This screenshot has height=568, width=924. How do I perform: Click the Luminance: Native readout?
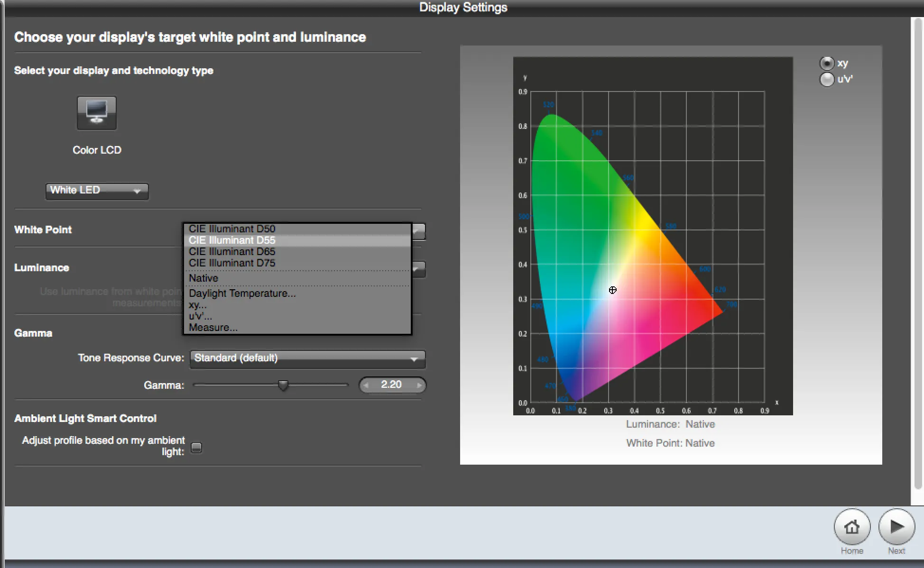(x=670, y=424)
